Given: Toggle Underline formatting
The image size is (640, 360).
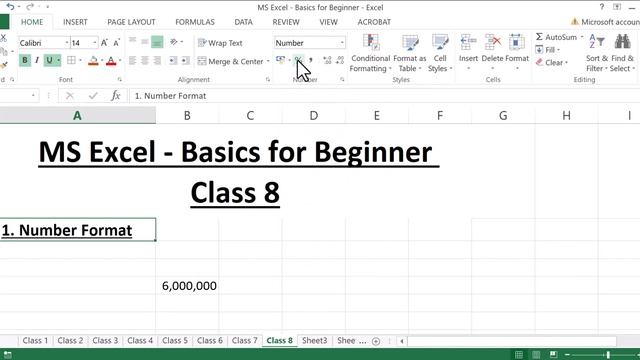Looking at the screenshot, I should 49,60.
